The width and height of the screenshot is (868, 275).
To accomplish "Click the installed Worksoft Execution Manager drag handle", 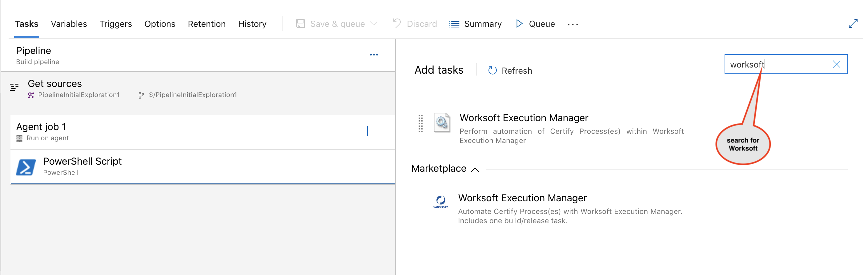I will pyautogui.click(x=420, y=124).
